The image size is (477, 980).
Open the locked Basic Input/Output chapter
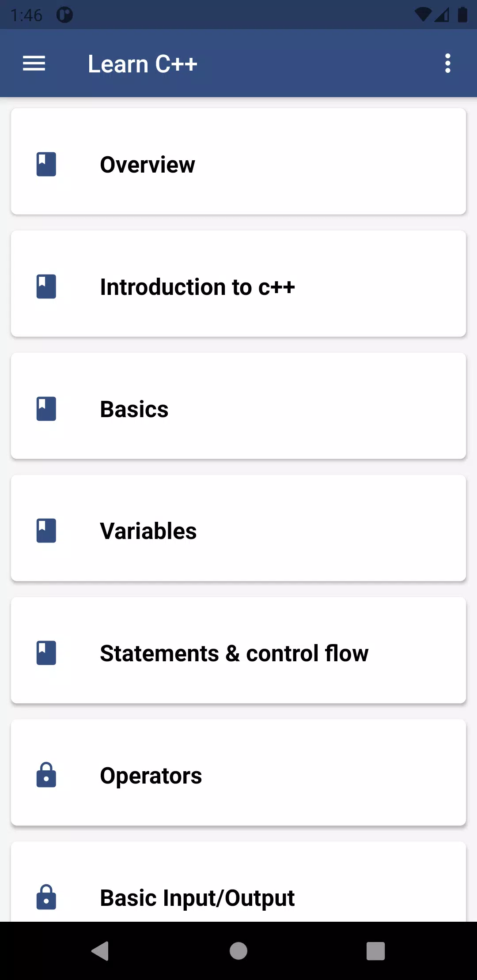(x=238, y=882)
